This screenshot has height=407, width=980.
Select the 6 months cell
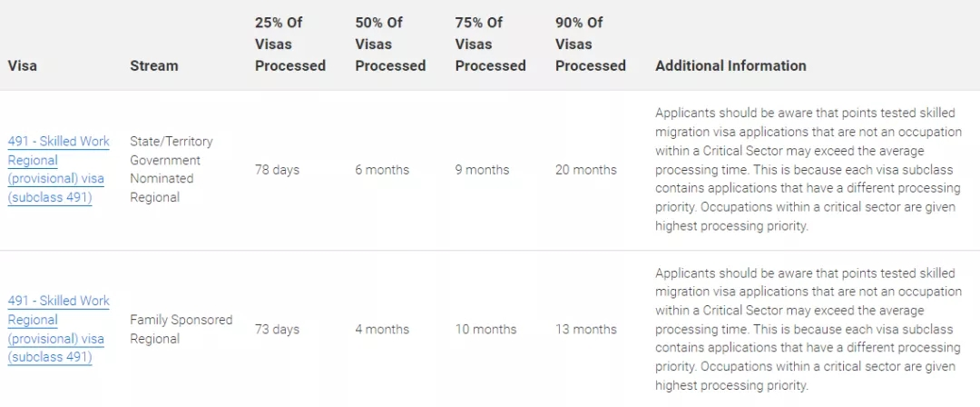click(382, 170)
